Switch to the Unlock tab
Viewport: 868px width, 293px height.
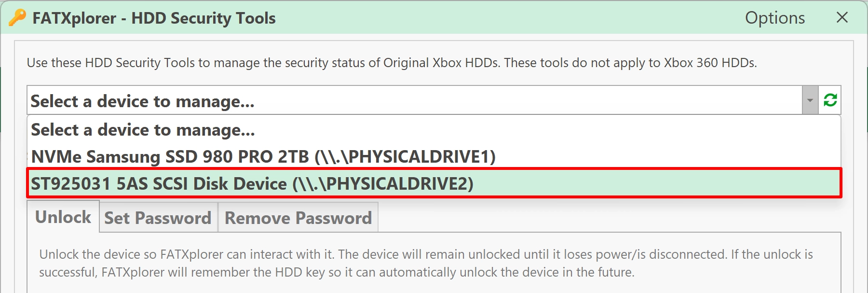63,217
